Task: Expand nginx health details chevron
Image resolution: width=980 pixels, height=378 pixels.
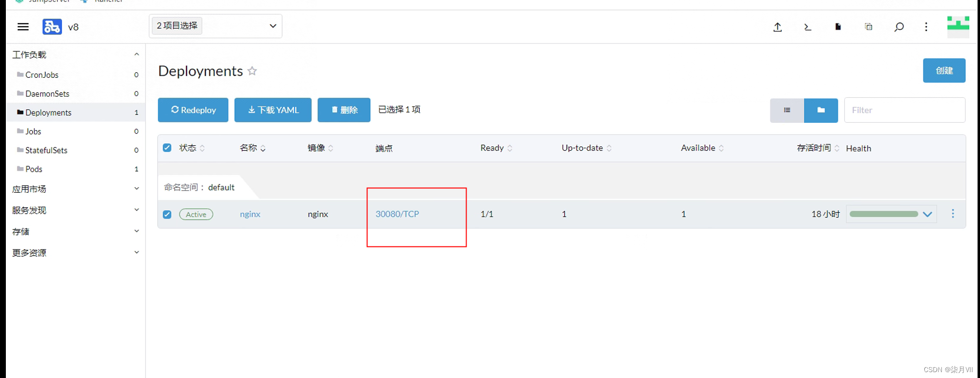Action: point(927,214)
